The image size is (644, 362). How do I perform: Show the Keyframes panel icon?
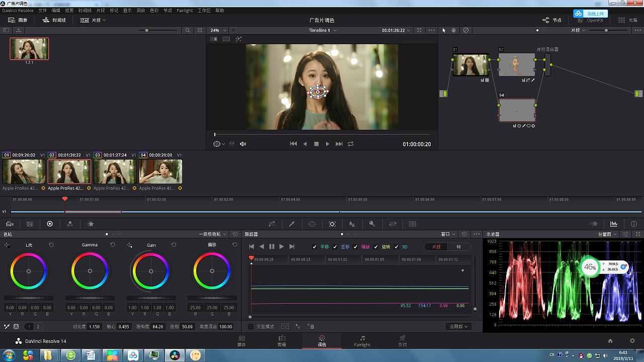point(594,224)
